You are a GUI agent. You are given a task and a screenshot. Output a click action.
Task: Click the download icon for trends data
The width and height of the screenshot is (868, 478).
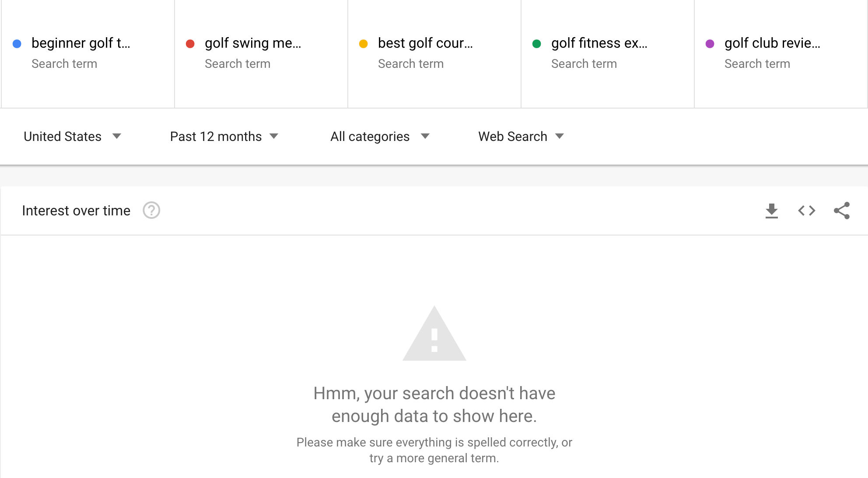(772, 210)
